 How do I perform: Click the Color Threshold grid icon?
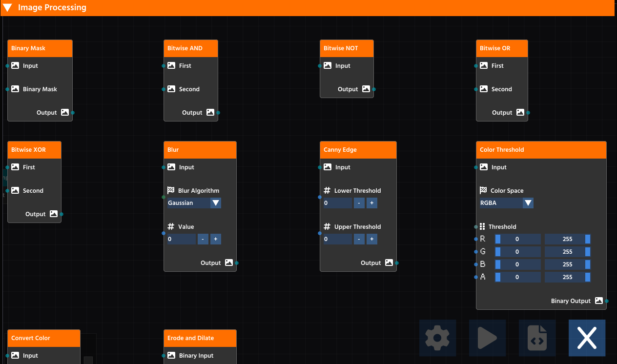(482, 226)
